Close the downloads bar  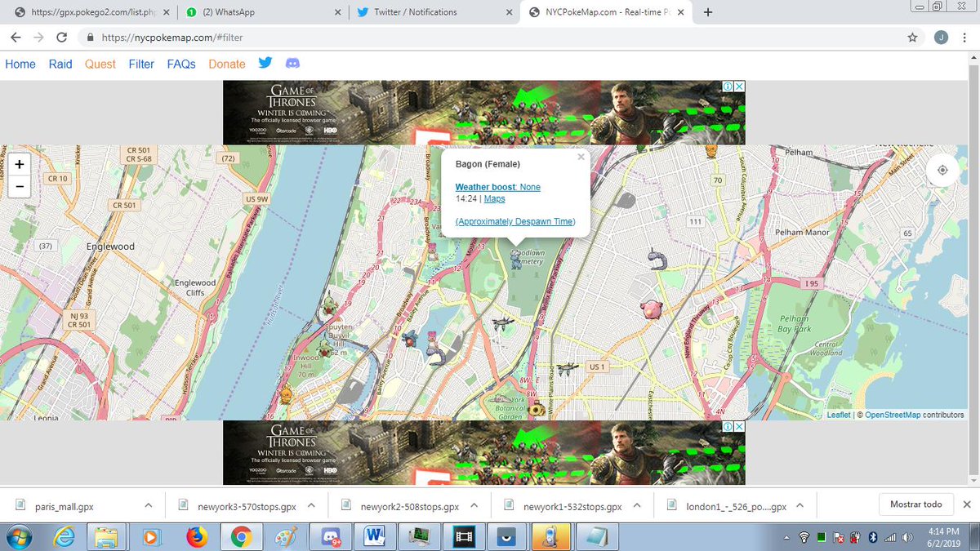coord(967,504)
